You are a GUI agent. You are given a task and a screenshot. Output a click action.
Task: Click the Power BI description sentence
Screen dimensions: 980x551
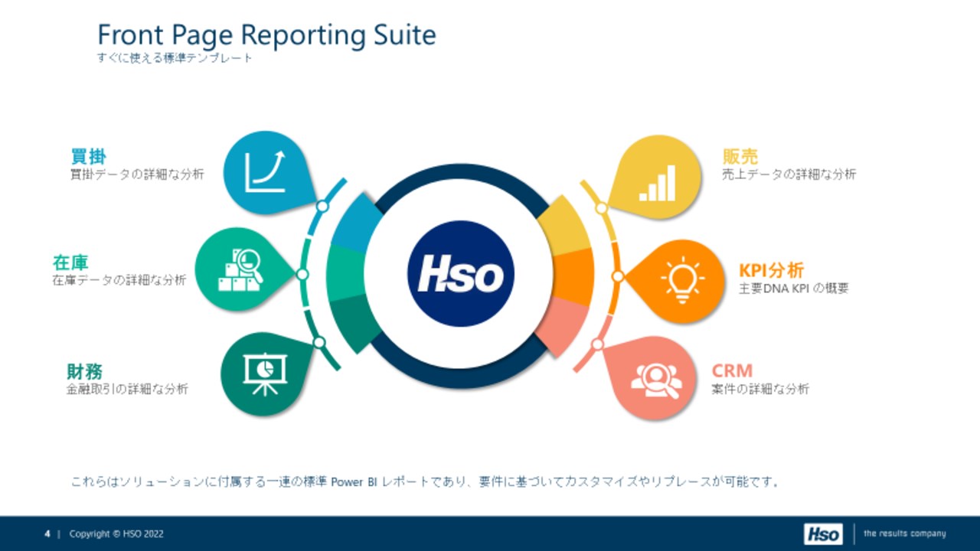click(426, 482)
